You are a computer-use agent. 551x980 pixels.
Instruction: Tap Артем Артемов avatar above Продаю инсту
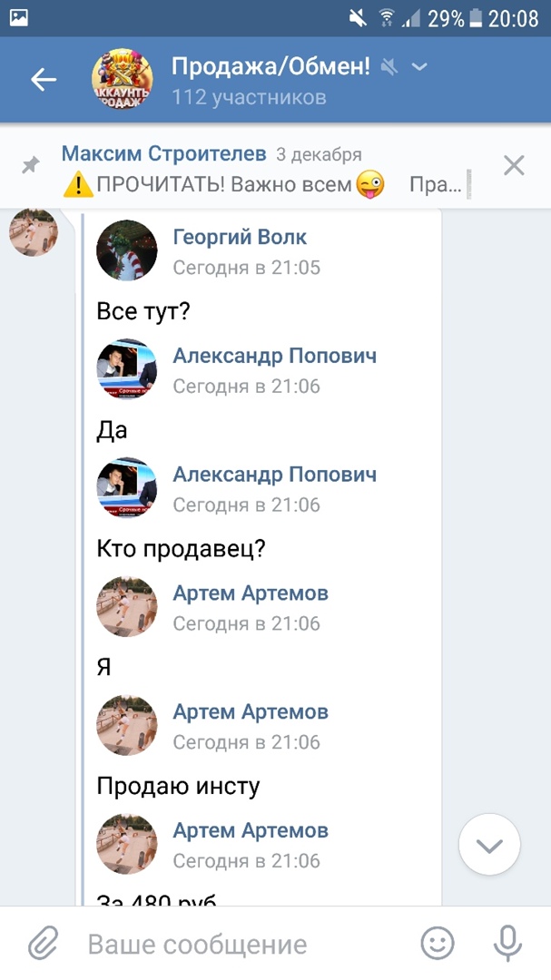tap(127, 724)
